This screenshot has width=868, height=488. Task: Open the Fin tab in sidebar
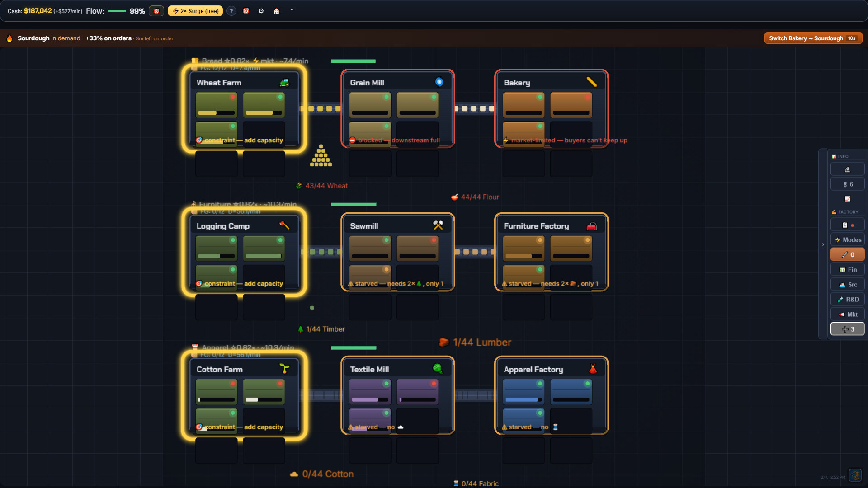coord(847,270)
